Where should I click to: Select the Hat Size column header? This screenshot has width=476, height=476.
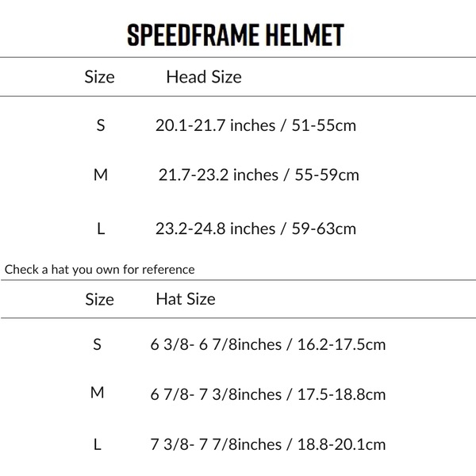click(x=186, y=299)
